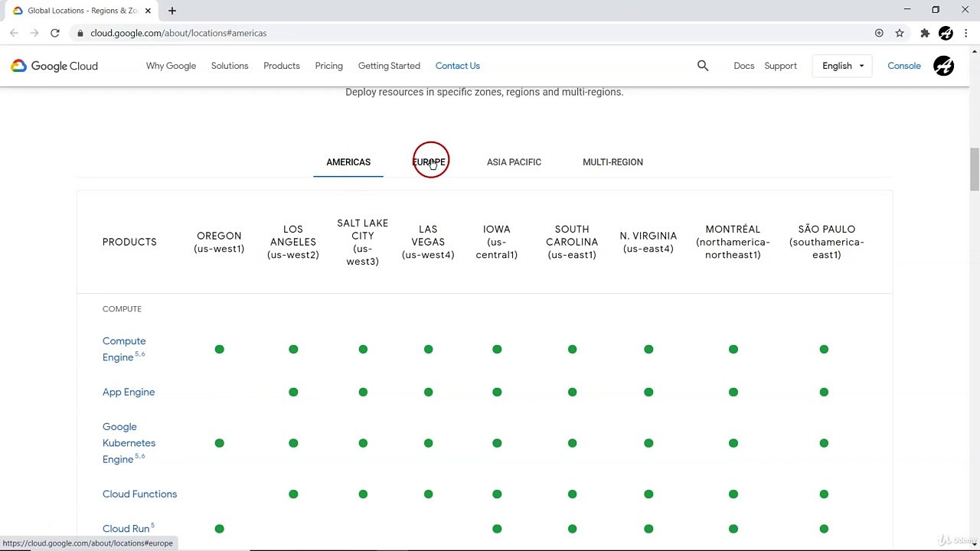Open the Products menu item
The image size is (980, 551).
pyautogui.click(x=281, y=66)
